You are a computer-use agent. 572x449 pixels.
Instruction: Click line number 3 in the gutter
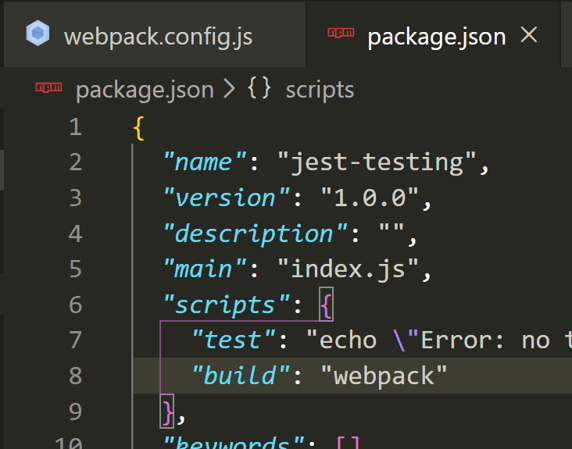[x=75, y=198]
